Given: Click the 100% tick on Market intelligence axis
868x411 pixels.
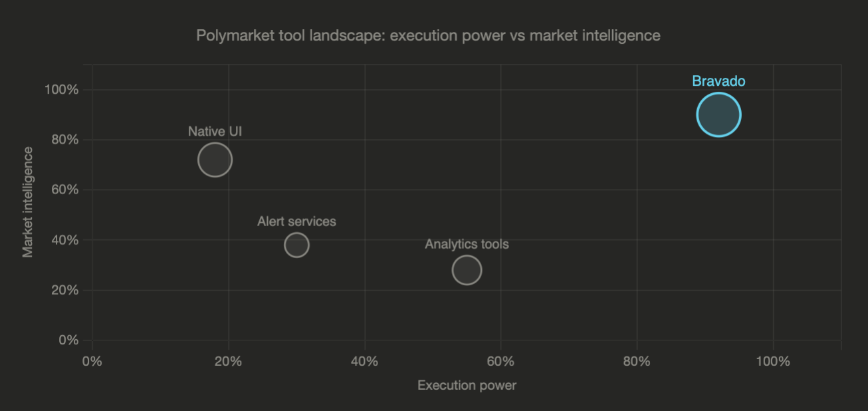Looking at the screenshot, I should (x=61, y=90).
